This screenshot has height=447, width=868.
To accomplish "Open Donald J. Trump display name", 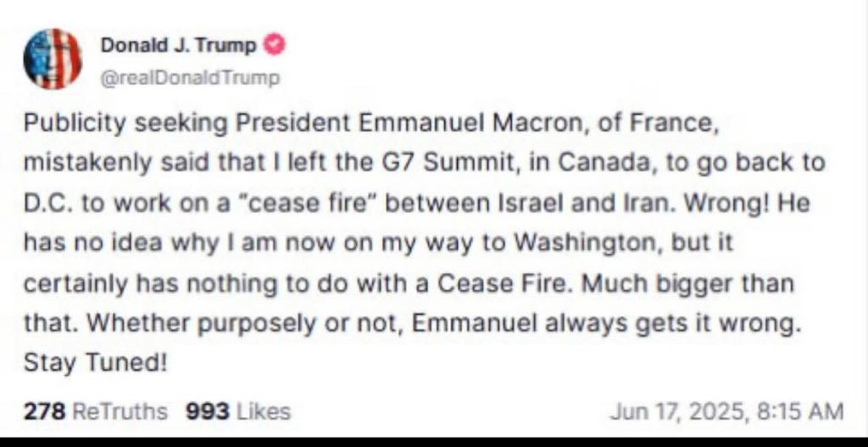I will coord(179,46).
